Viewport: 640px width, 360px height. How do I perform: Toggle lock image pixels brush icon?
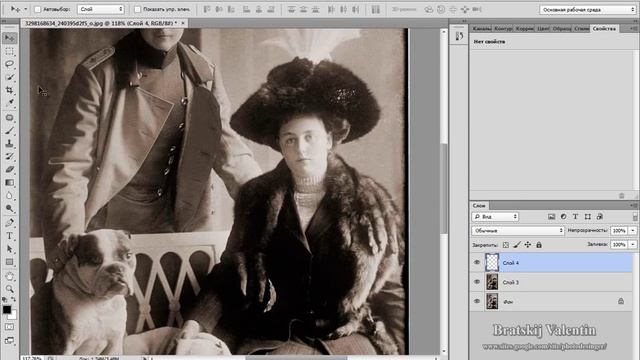(517, 245)
